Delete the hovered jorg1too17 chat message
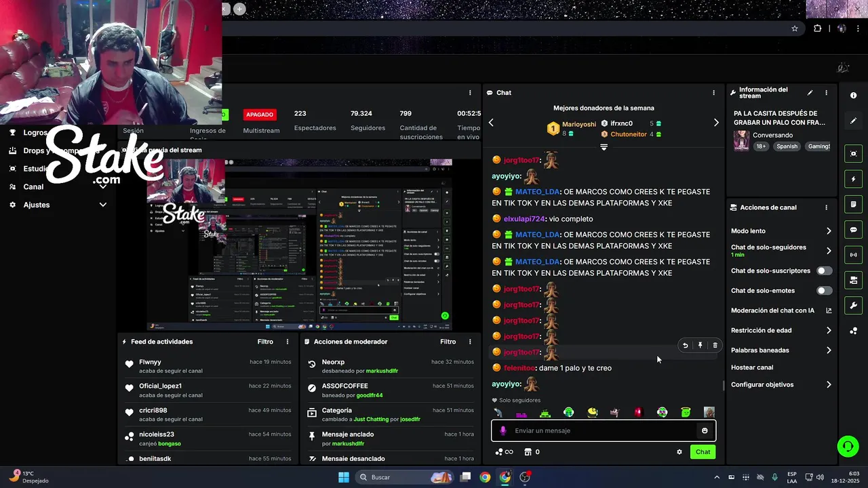The width and height of the screenshot is (868, 488). (715, 346)
